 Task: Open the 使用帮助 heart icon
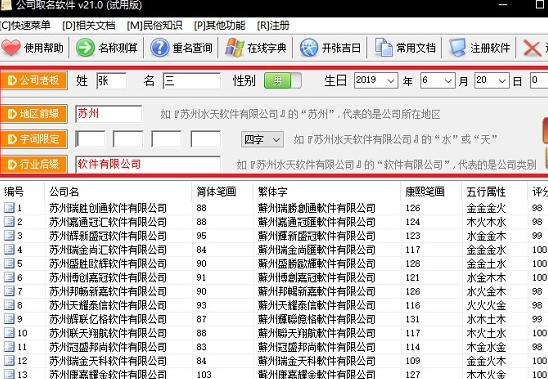click(11, 48)
